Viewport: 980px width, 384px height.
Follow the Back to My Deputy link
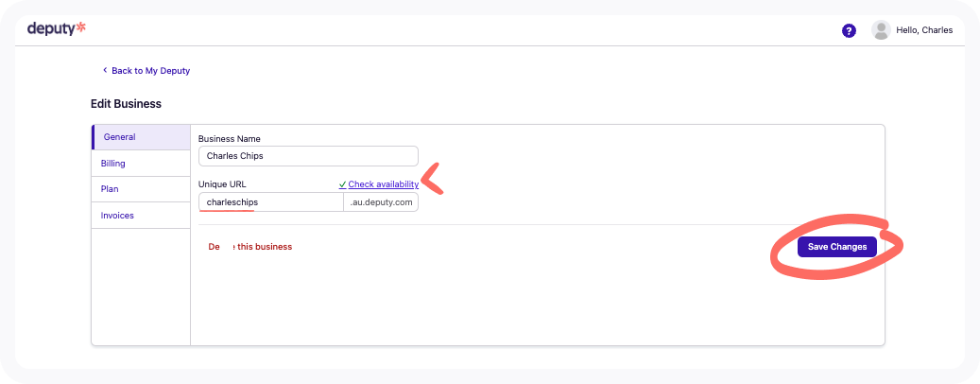point(150,71)
